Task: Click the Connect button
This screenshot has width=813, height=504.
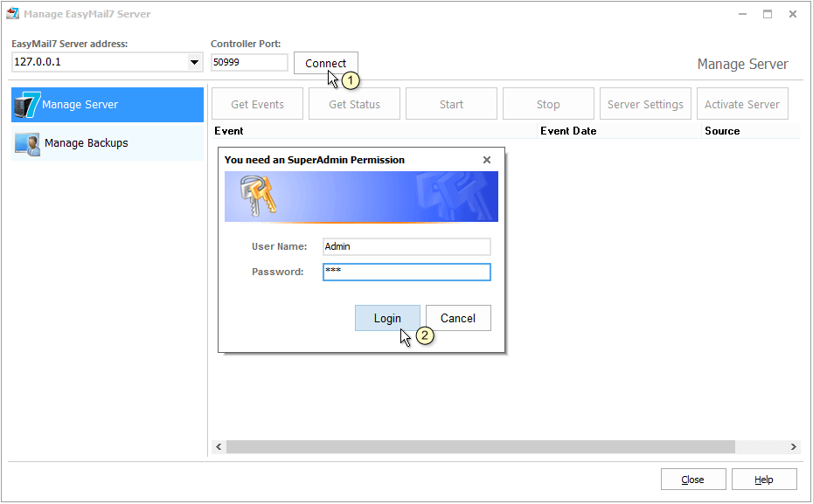Action: click(325, 63)
